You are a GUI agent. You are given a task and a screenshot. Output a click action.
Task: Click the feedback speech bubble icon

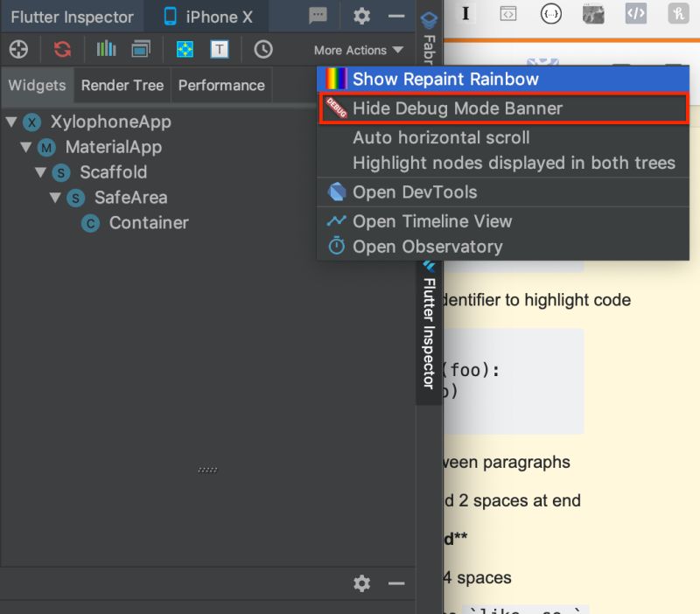(x=318, y=16)
